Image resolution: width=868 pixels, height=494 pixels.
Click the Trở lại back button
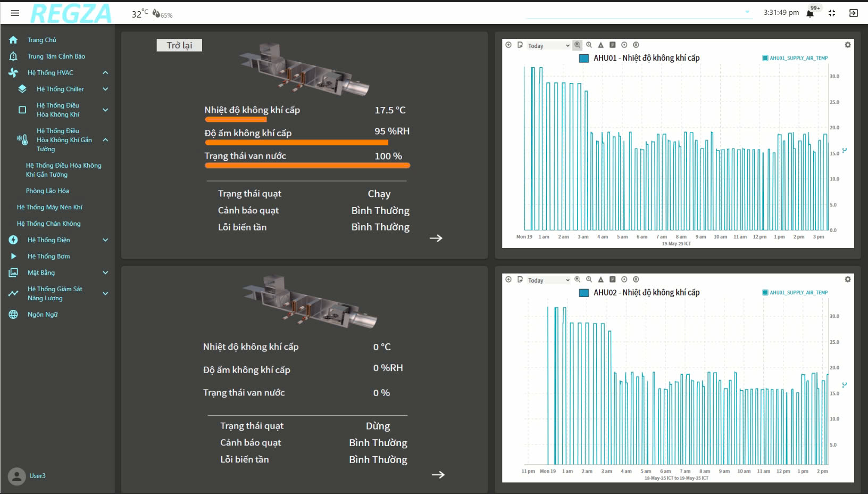coord(179,45)
